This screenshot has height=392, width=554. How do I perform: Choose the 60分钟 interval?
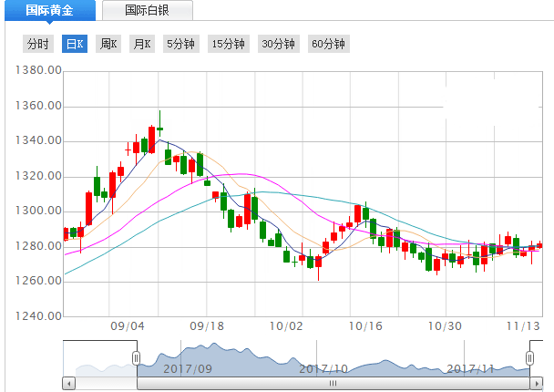pos(328,44)
